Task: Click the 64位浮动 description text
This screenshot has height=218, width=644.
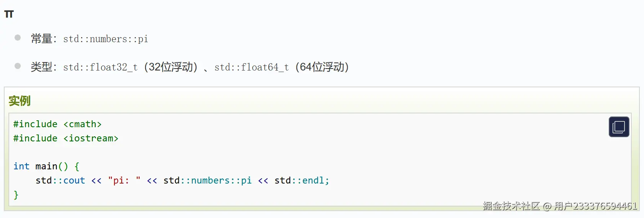Action: click(x=322, y=67)
